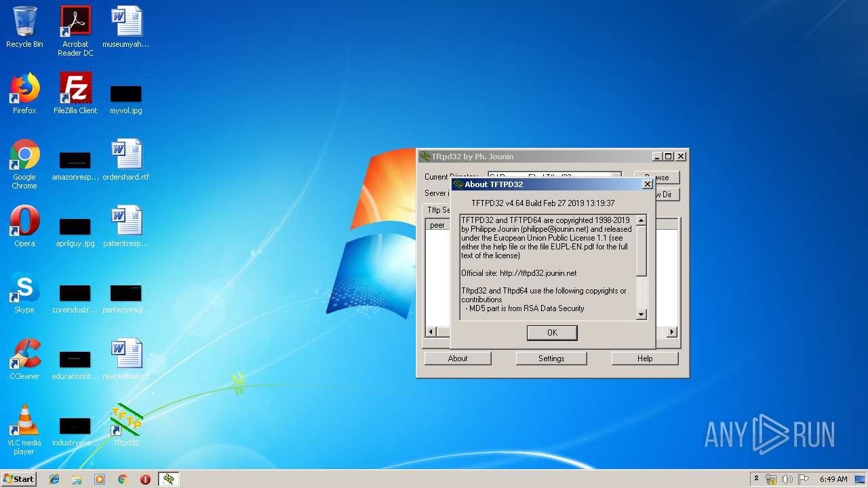This screenshot has width=868, height=488.
Task: Select the industryeve file on the desktop
Action: click(x=75, y=430)
